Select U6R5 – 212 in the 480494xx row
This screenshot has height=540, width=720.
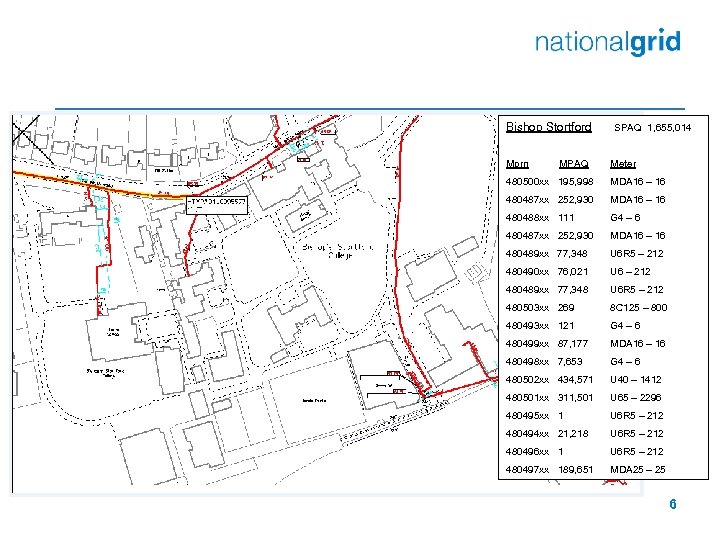point(636,433)
